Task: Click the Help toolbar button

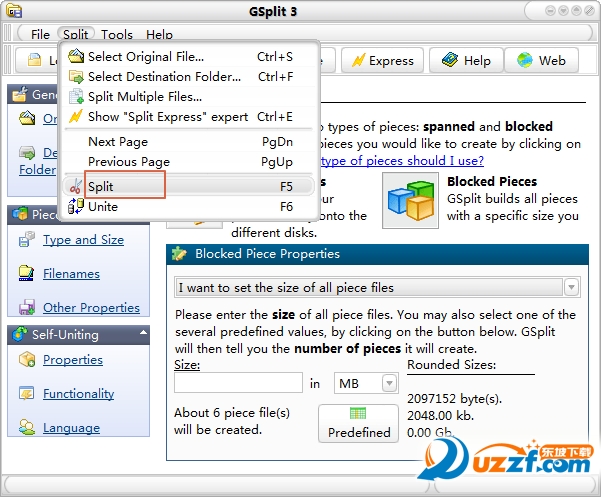Action: [x=466, y=60]
